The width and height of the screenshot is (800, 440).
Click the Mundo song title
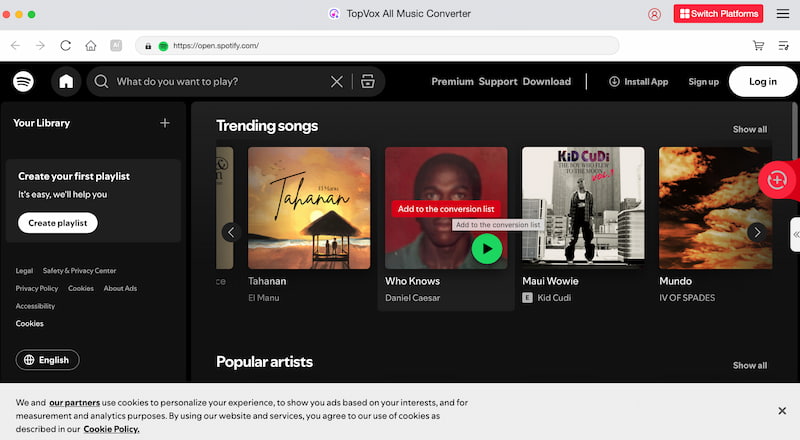click(675, 281)
